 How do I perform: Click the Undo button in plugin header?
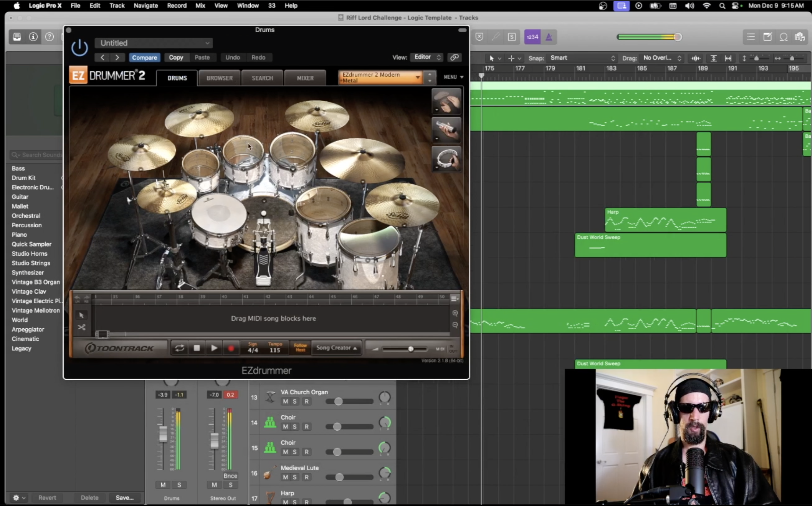232,58
